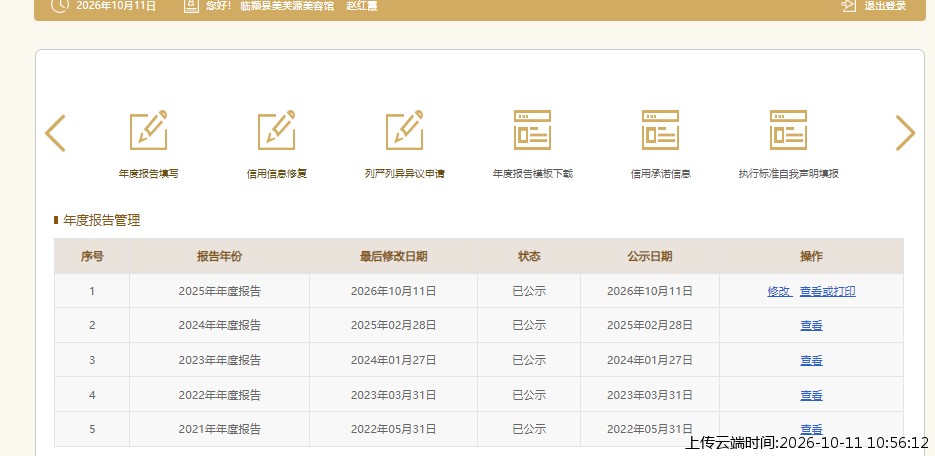The height and width of the screenshot is (456, 935).
Task: Open the 执行标准自我声明填报 icon
Action: point(788,130)
